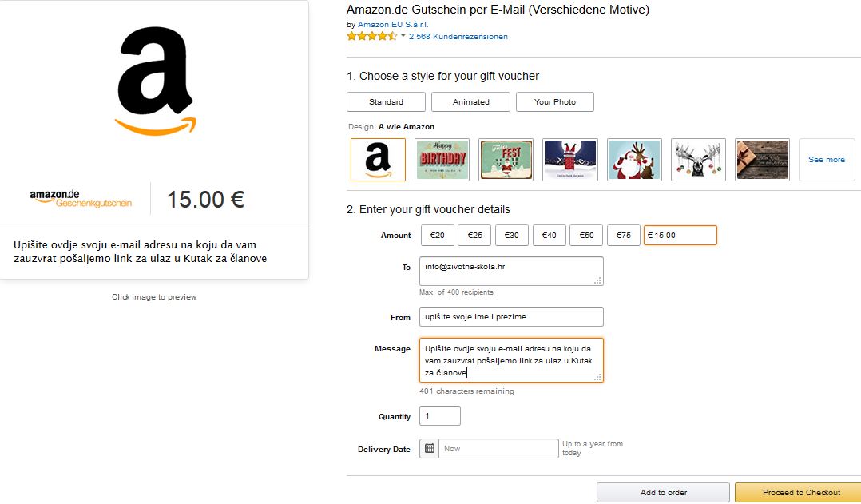Choose the Happy Birthday card design

pyautogui.click(x=442, y=160)
